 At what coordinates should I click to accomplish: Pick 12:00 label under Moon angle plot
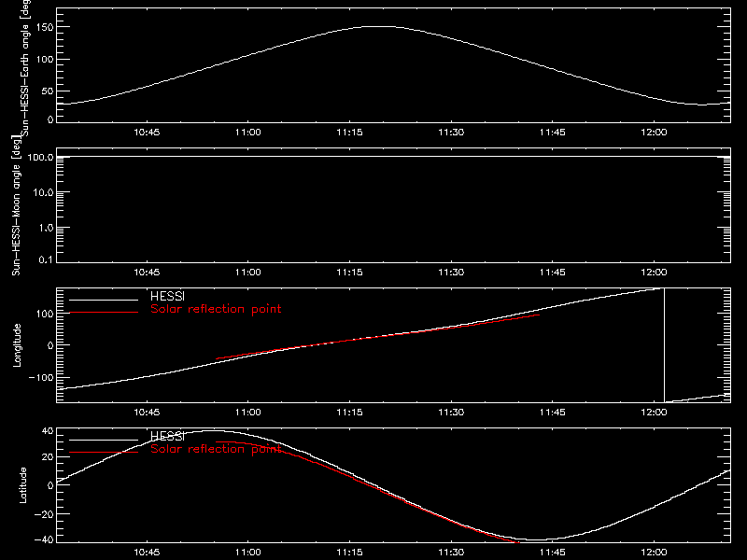click(654, 273)
